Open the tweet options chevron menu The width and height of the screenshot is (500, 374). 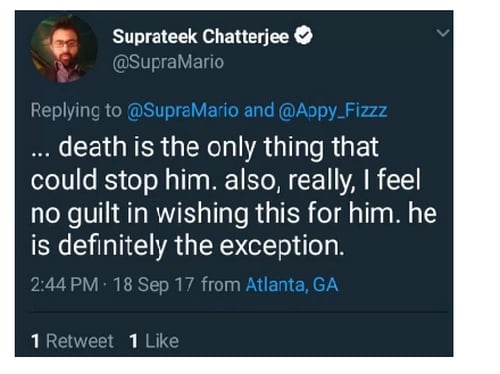(443, 33)
